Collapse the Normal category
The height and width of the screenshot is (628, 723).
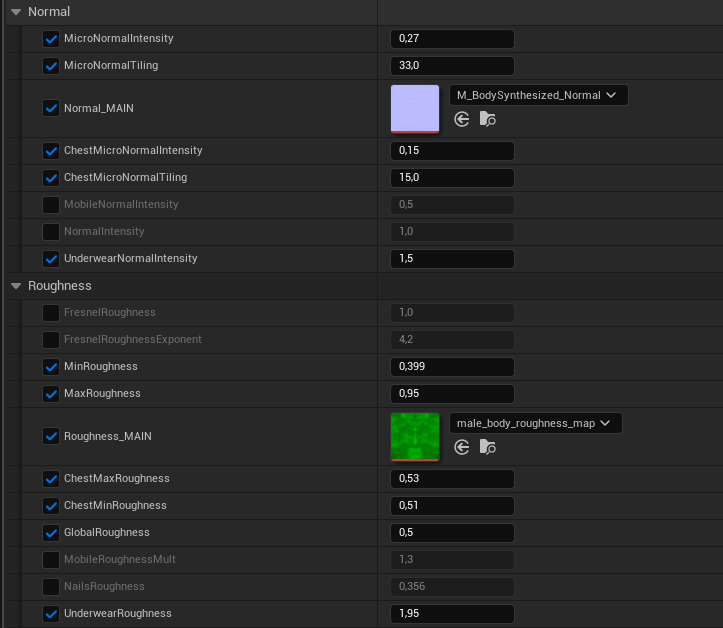click(16, 12)
